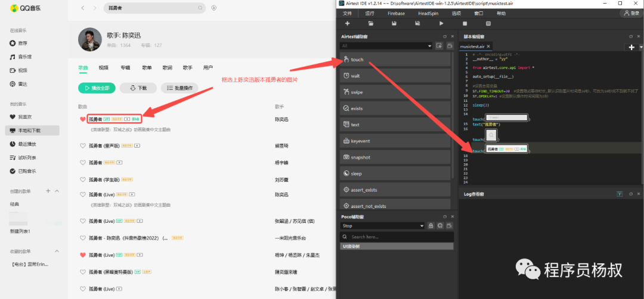This screenshot has width=644, height=299.
Task: Click the filter icon in Log viewer header
Action: click(620, 194)
